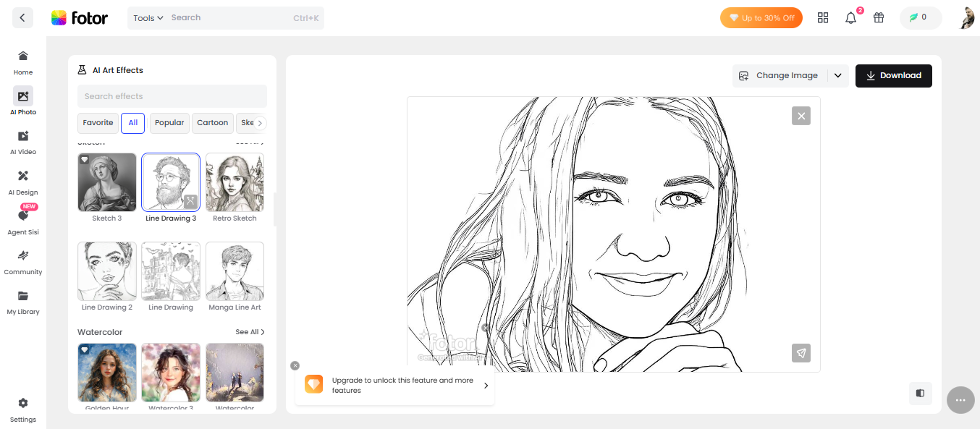This screenshot has height=429, width=980.
Task: Toggle favorite heart on Golden Hour
Action: tap(85, 349)
